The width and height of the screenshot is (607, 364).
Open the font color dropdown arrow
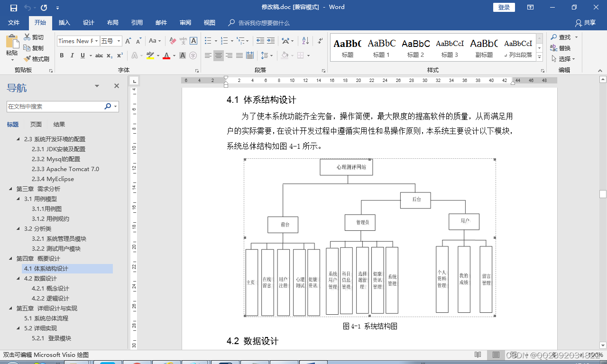pyautogui.click(x=174, y=55)
